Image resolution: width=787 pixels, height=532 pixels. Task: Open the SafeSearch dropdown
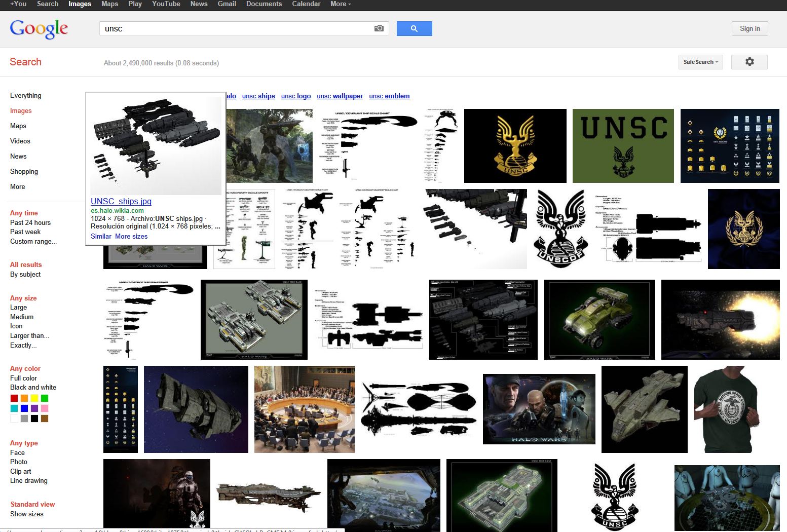[x=700, y=62]
